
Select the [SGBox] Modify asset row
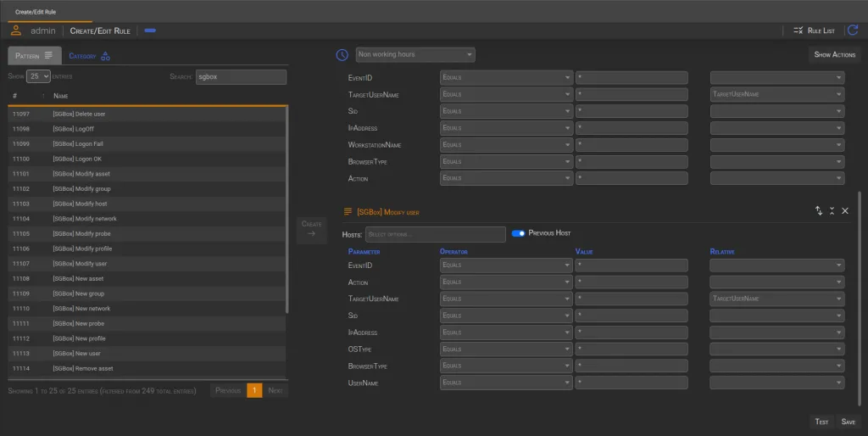(x=147, y=173)
